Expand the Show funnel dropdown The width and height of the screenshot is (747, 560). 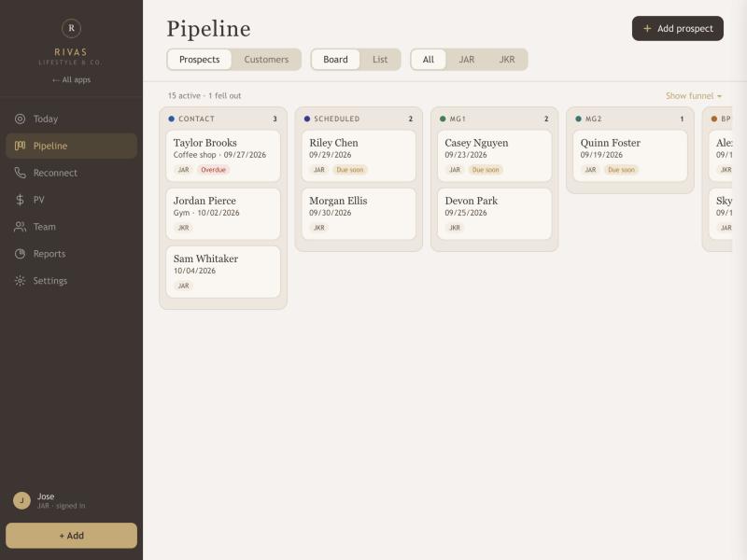coord(694,96)
